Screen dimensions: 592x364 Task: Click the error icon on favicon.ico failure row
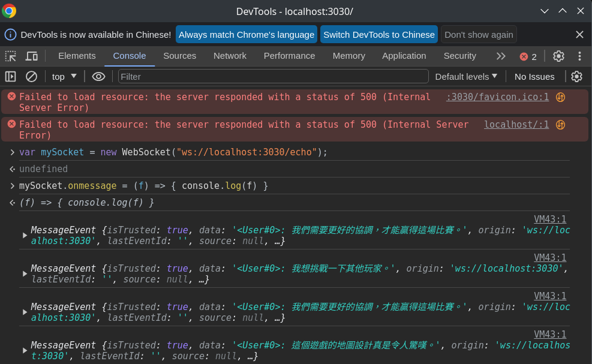click(12, 97)
